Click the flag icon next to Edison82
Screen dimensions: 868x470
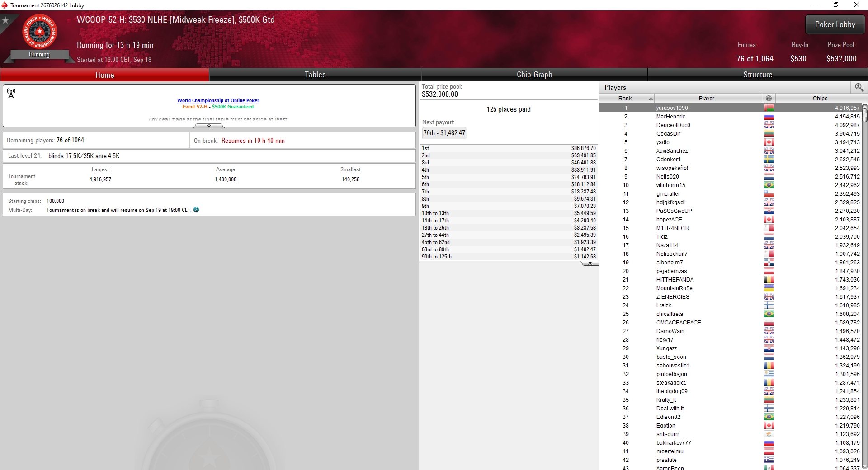coord(769,417)
